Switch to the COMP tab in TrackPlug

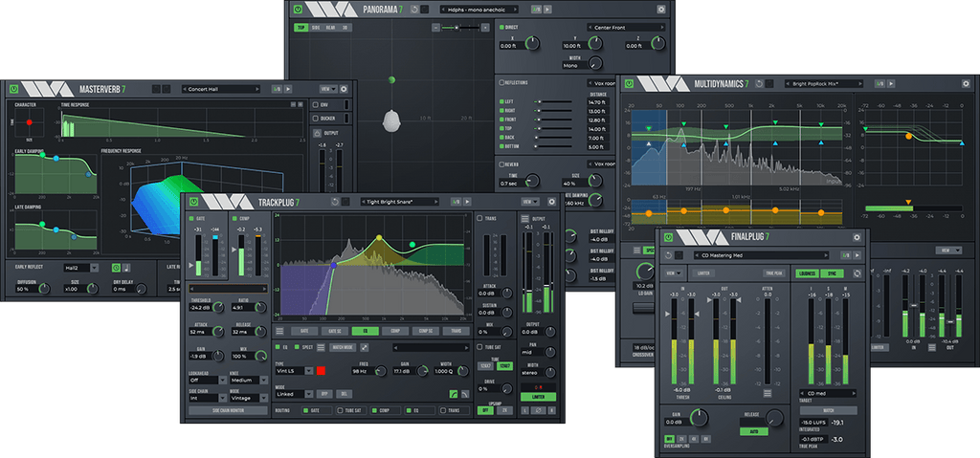(395, 331)
